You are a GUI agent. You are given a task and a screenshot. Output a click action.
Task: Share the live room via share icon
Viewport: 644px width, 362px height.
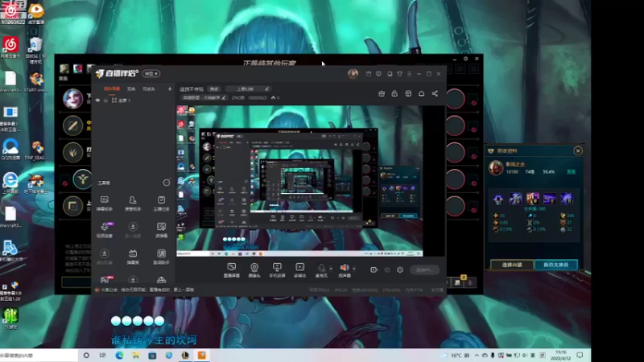[x=435, y=93]
